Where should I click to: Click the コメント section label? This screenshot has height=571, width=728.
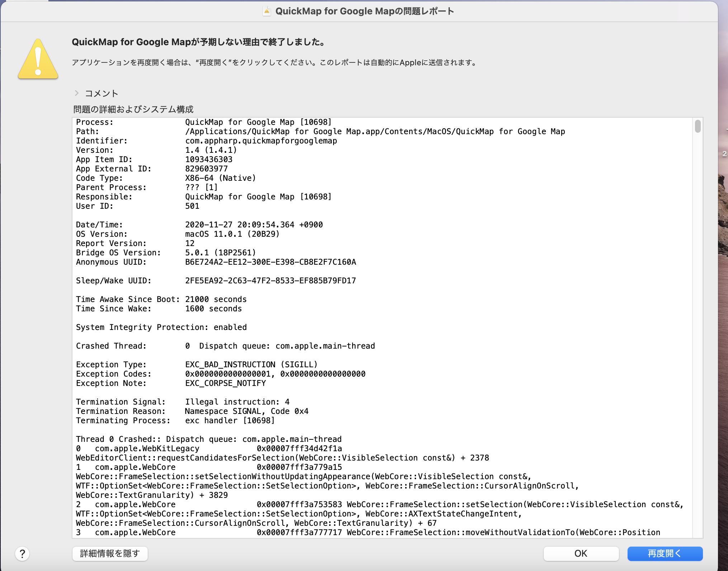(x=101, y=94)
